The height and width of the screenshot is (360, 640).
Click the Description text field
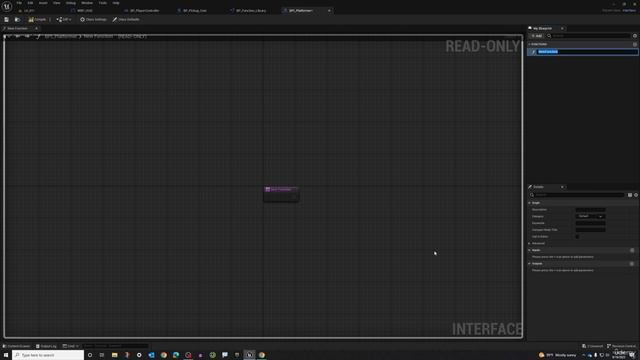pos(590,210)
